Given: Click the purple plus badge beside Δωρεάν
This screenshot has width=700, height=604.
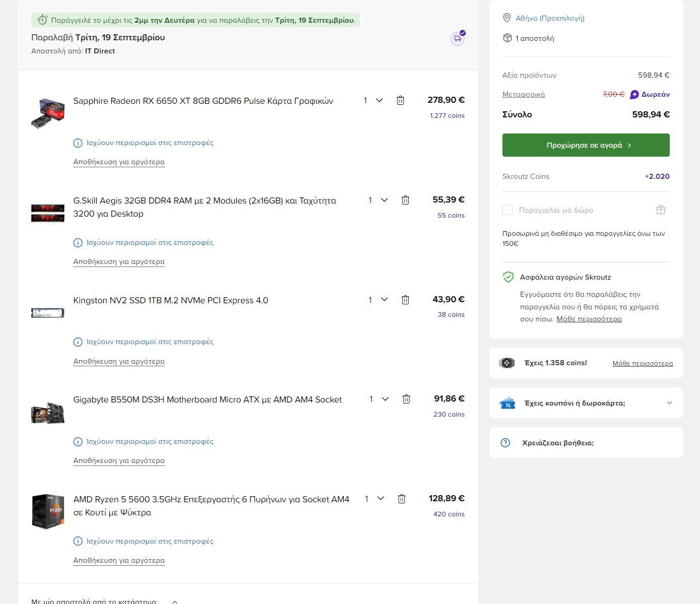Looking at the screenshot, I should [634, 95].
